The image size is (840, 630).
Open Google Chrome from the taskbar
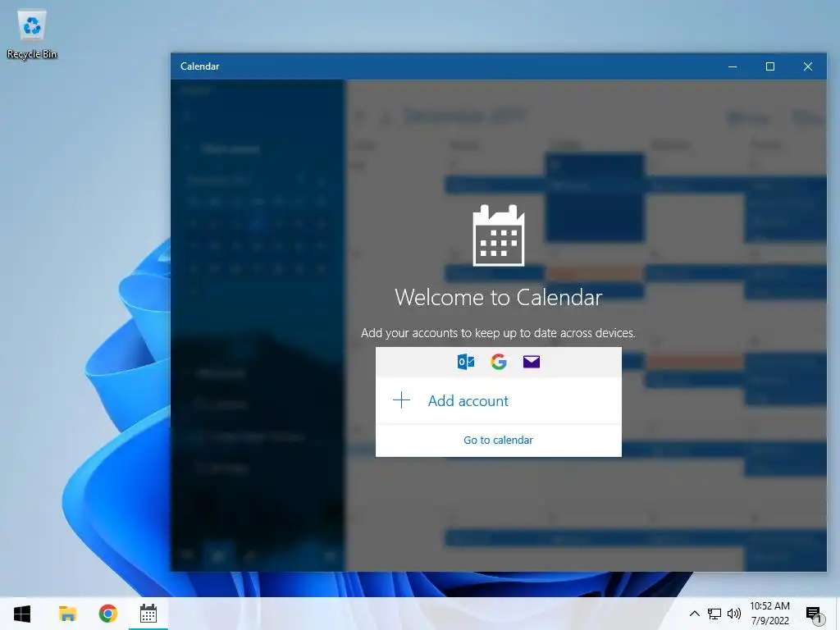[x=107, y=614]
